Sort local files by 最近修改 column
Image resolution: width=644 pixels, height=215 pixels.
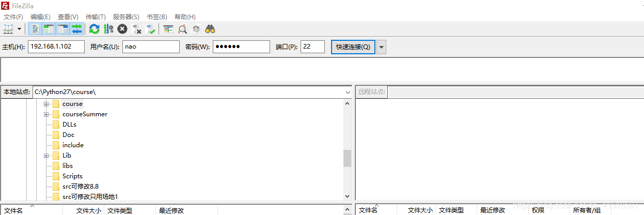(186, 210)
